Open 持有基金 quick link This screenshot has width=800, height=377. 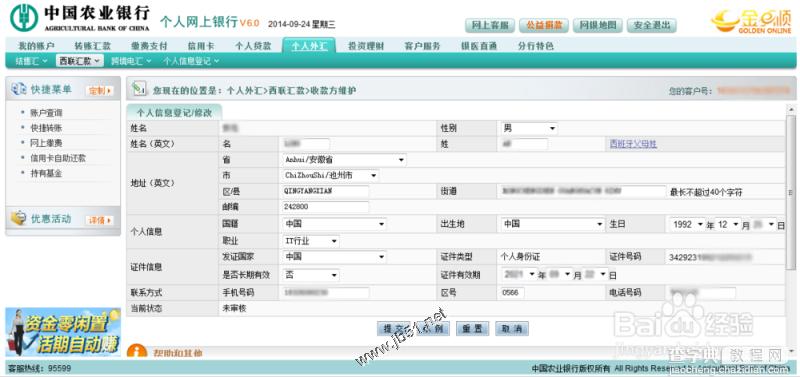pyautogui.click(x=46, y=173)
